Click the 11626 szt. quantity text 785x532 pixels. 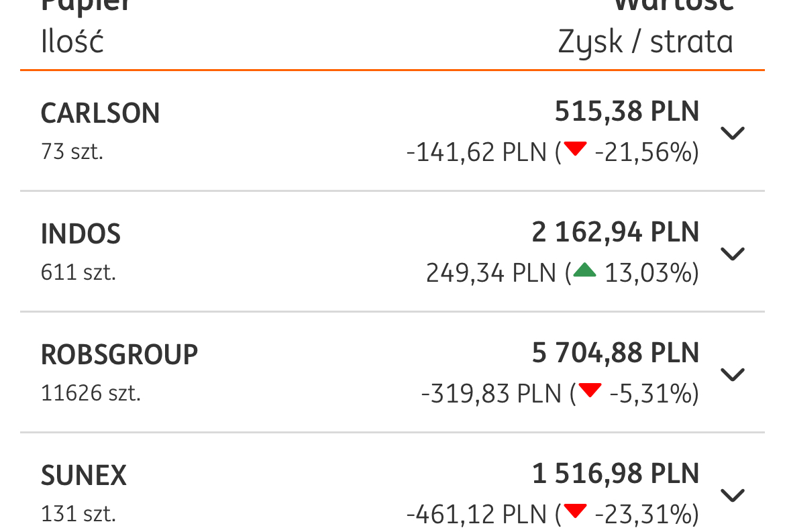91,392
